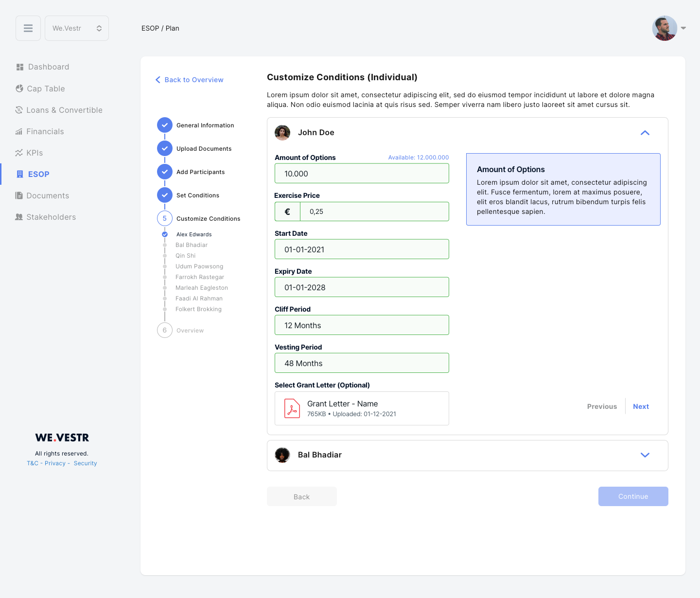Click the Customize Conditions step label
Screen dimensions: 700x598
pyautogui.click(x=209, y=219)
